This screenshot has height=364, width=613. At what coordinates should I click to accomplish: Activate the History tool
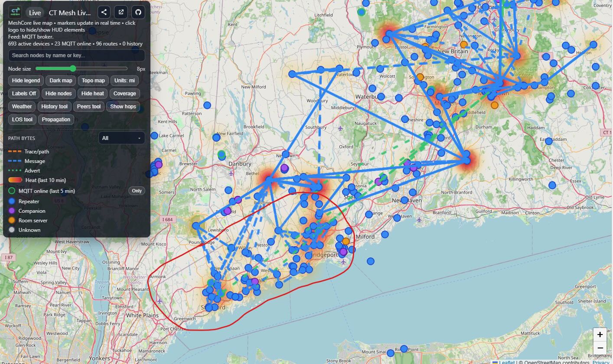tap(55, 107)
